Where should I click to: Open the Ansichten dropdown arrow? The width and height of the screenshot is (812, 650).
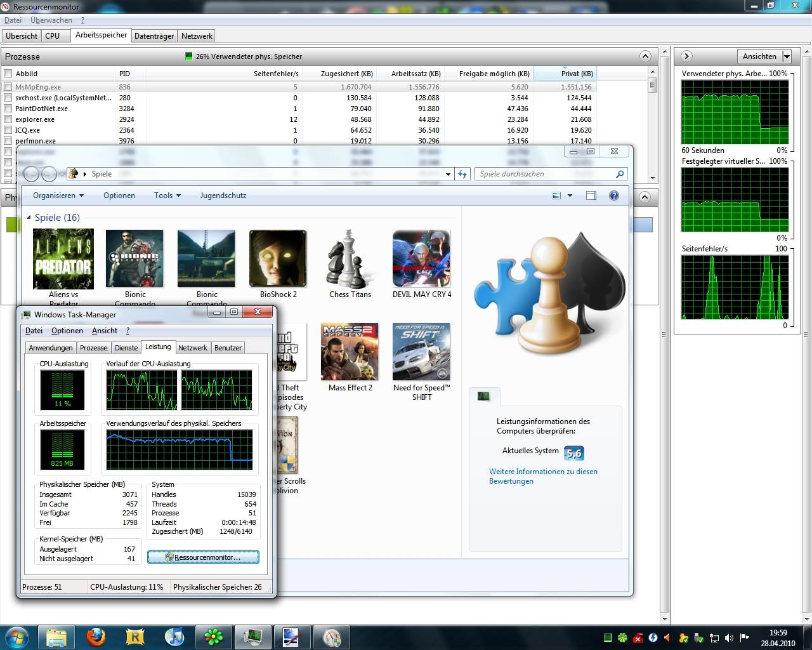787,56
